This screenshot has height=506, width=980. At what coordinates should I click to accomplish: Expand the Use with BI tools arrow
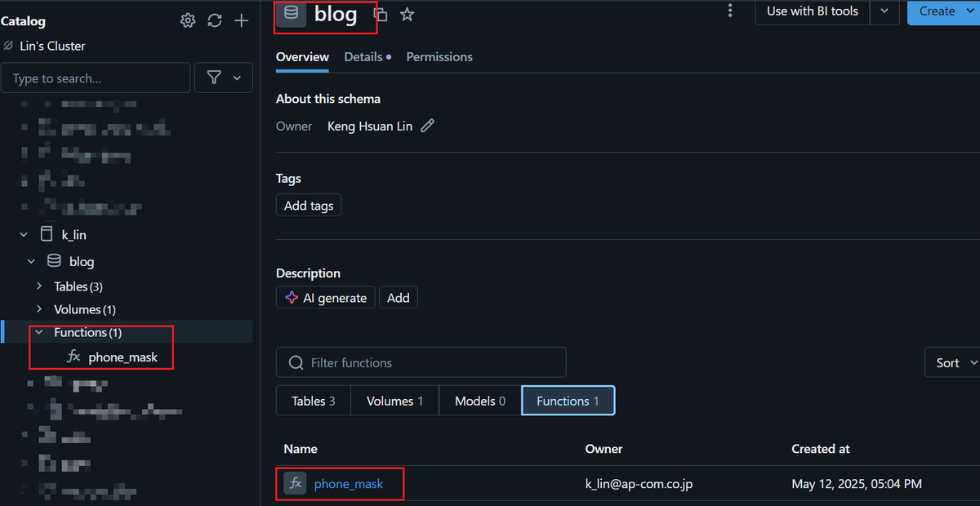884,11
